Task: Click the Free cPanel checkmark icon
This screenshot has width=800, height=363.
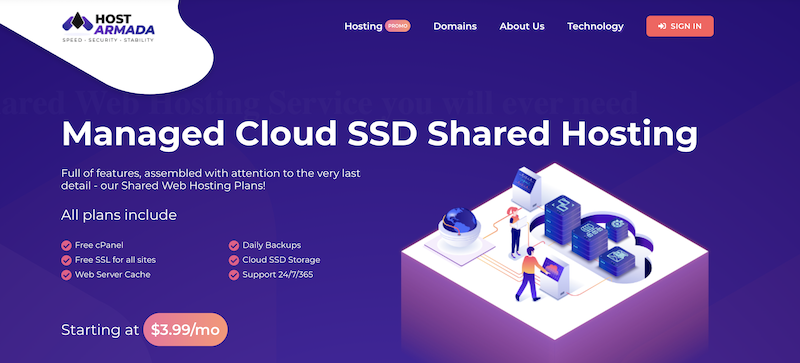Action: click(66, 246)
